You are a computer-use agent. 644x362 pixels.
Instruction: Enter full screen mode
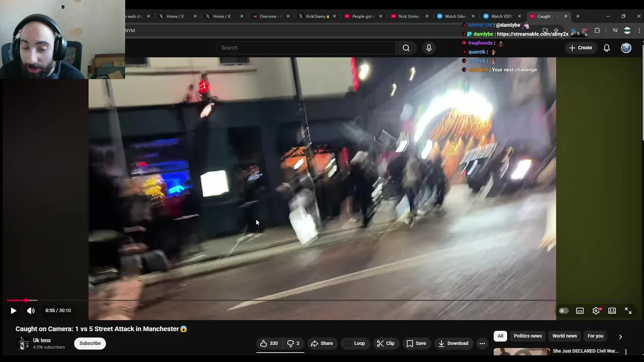(628, 311)
